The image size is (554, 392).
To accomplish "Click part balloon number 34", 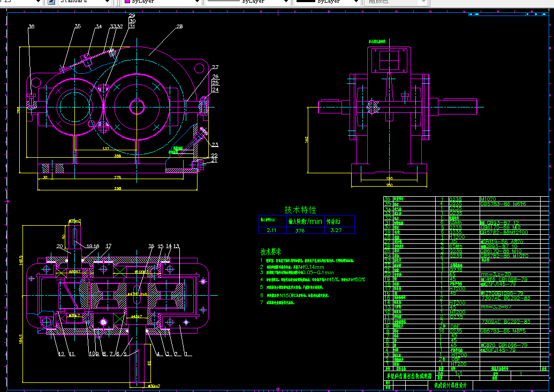I will pos(98,27).
